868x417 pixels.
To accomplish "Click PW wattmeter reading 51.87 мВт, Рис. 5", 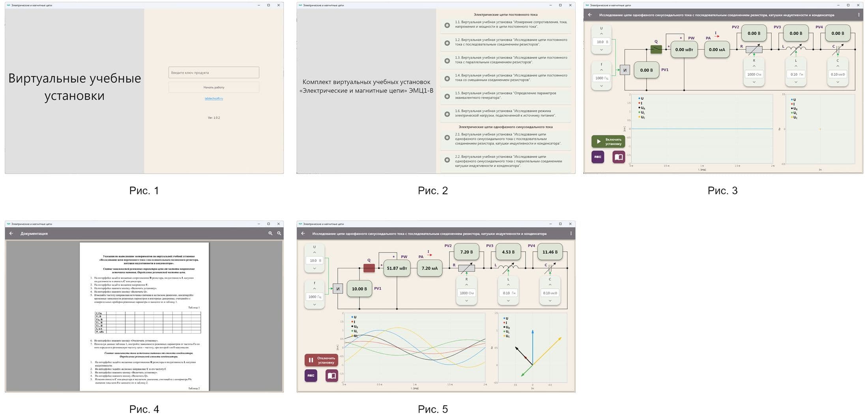I will pyautogui.click(x=397, y=268).
